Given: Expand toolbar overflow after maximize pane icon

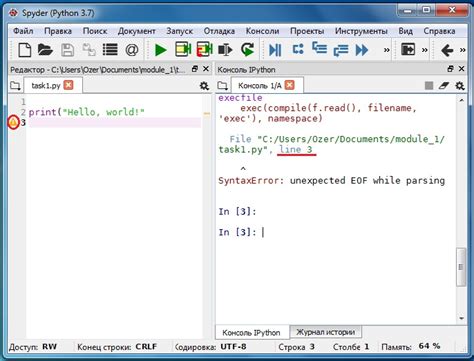Looking at the screenshot, I should point(425,50).
